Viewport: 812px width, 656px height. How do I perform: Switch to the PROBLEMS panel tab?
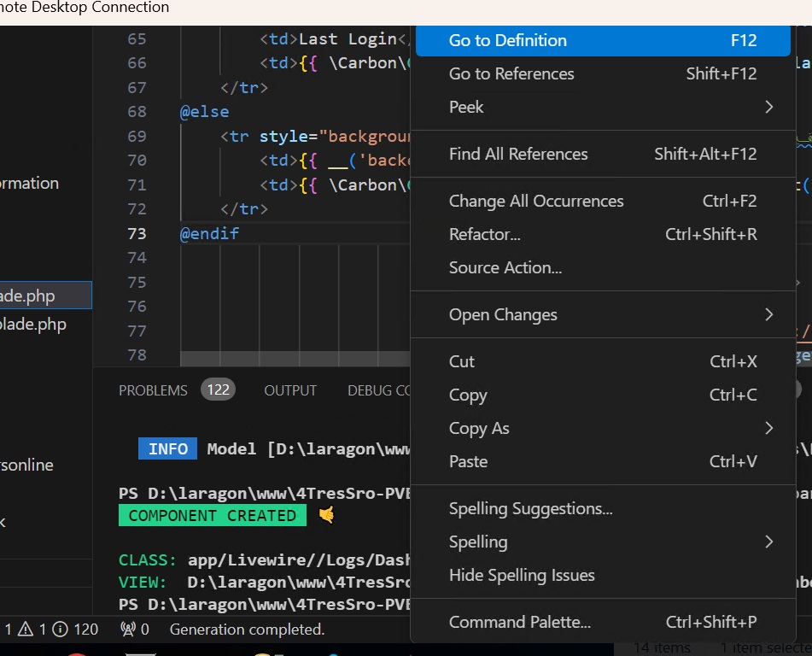point(153,390)
